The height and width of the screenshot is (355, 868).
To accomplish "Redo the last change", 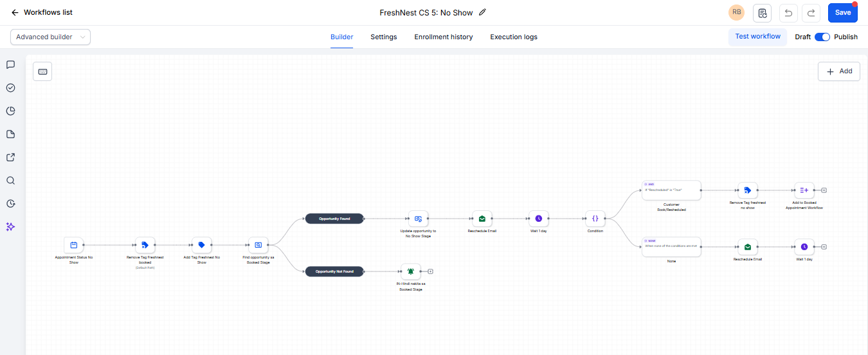I will point(811,13).
